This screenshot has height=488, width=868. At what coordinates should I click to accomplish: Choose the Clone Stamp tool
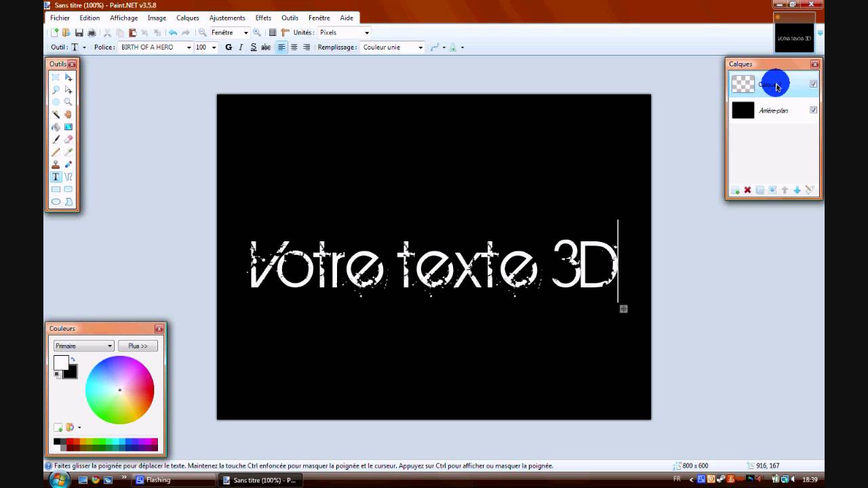[56, 164]
